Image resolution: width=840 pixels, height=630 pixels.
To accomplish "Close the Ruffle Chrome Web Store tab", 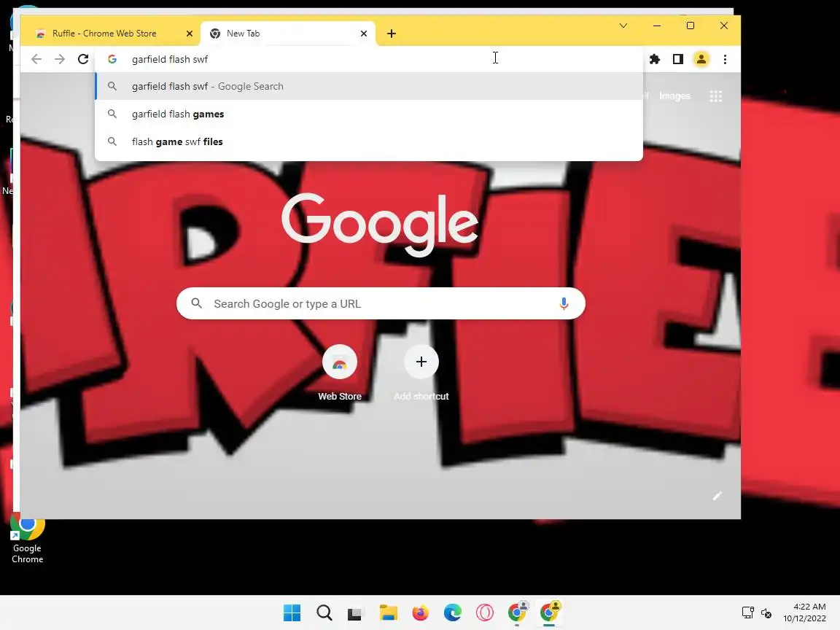I will click(189, 34).
